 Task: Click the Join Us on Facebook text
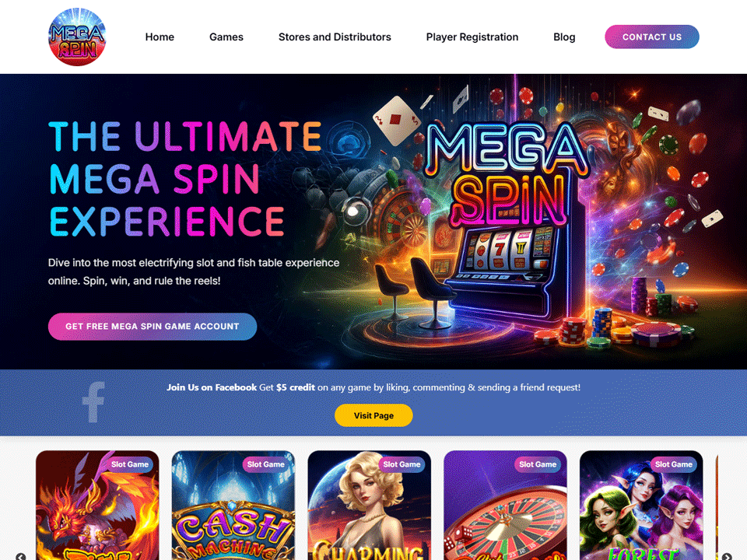pyautogui.click(x=212, y=387)
